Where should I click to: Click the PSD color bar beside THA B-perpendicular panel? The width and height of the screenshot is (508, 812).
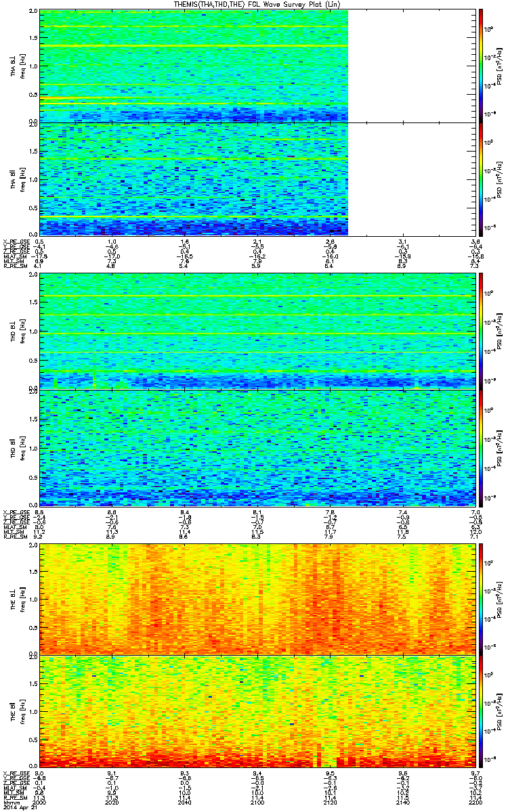tap(481, 66)
